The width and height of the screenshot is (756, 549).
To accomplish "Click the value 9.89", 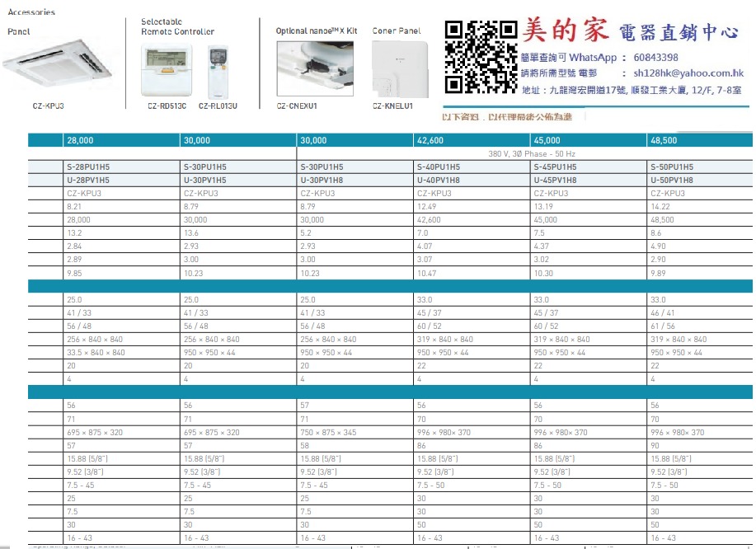I will [658, 274].
